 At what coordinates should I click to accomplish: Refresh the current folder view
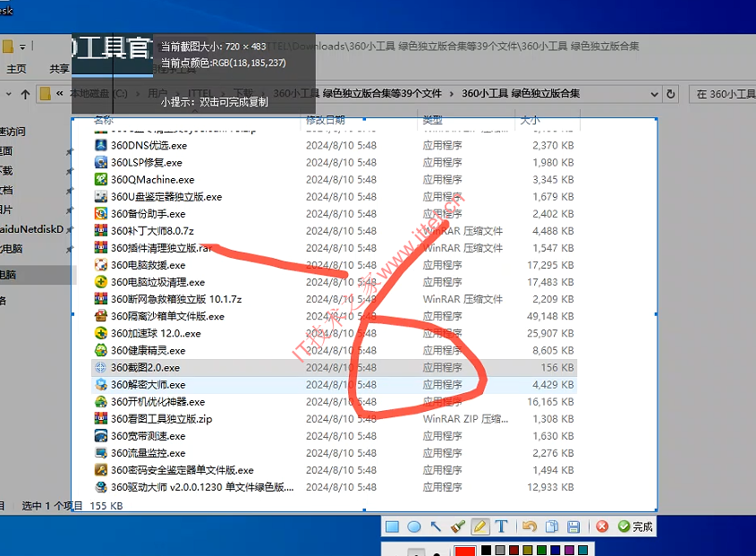pyautogui.click(x=671, y=94)
